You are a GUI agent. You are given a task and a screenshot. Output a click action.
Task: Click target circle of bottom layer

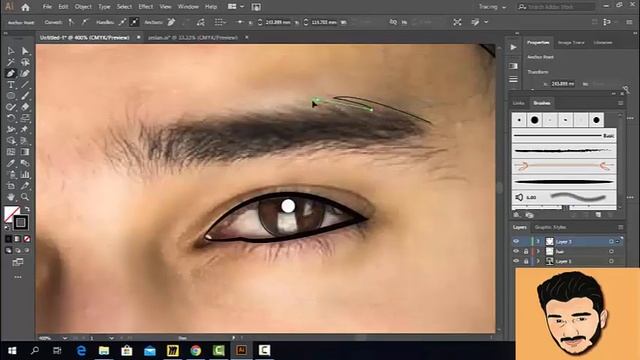pyautogui.click(x=611, y=261)
